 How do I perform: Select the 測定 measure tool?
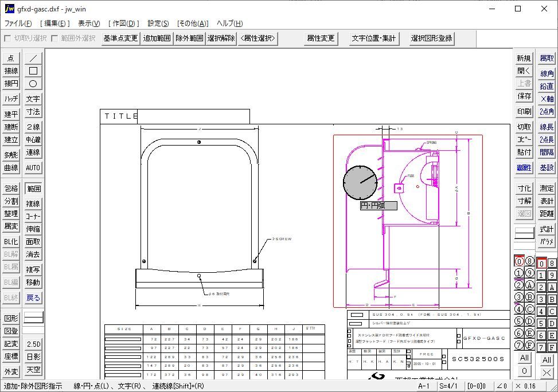(547, 189)
